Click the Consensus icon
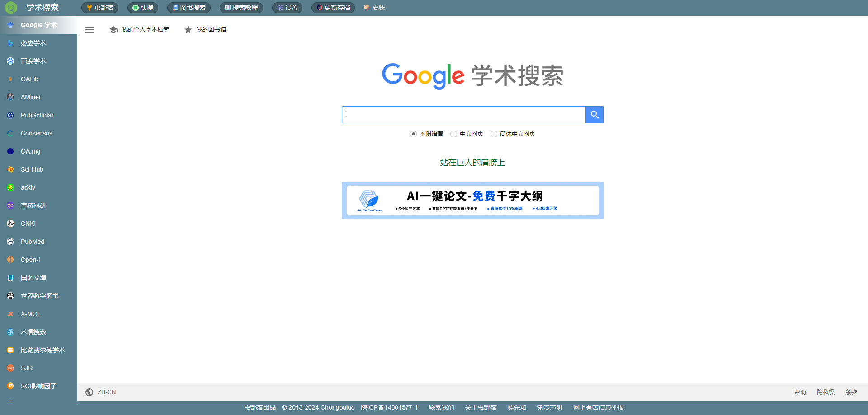This screenshot has height=415, width=868. click(10, 133)
